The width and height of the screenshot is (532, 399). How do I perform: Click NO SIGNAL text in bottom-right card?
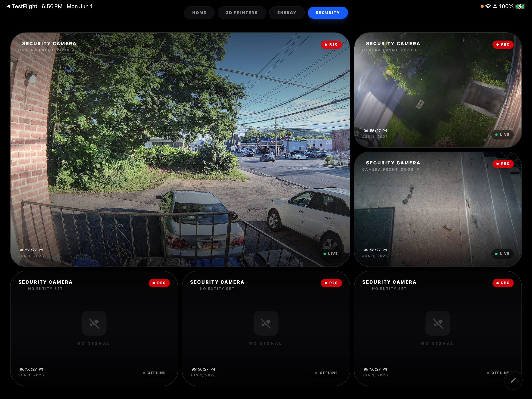(x=438, y=343)
